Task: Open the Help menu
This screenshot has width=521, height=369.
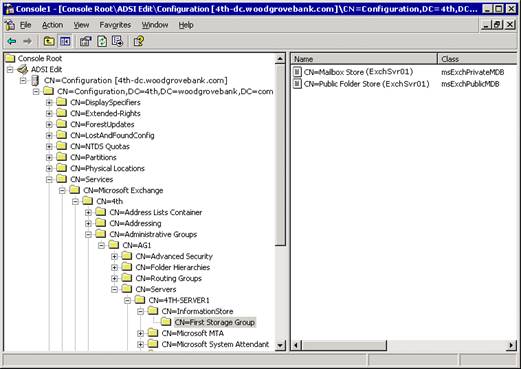Action: [x=186, y=25]
